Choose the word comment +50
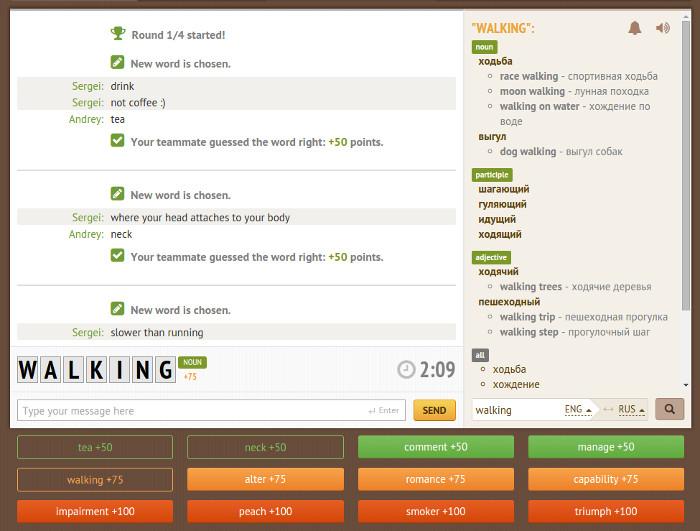The width and height of the screenshot is (700, 531). 436,447
